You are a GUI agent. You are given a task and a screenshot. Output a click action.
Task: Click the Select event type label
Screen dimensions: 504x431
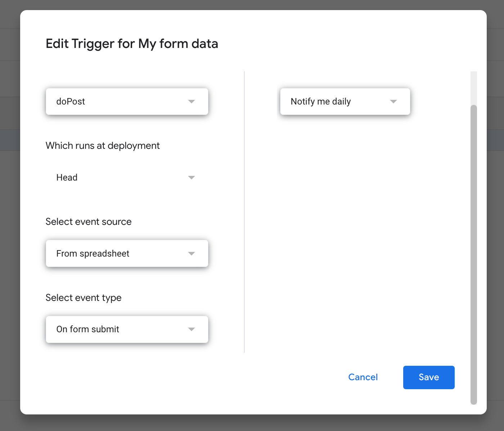[84, 298]
